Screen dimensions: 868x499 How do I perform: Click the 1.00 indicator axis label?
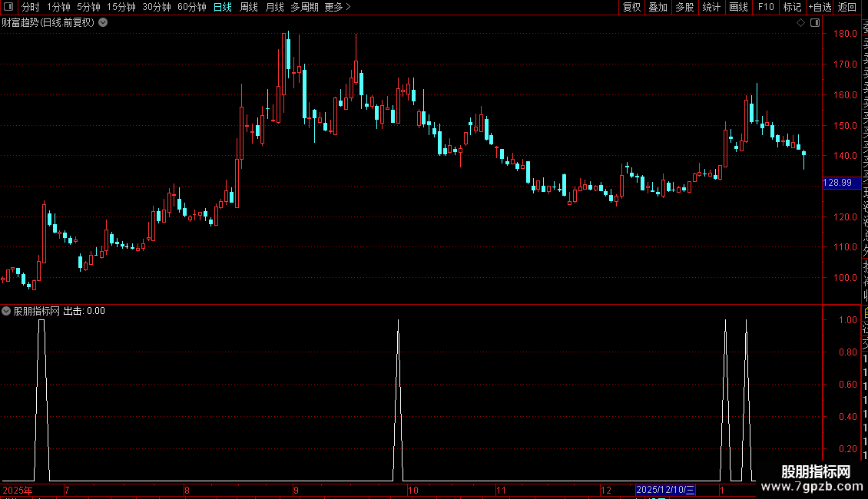click(848, 320)
